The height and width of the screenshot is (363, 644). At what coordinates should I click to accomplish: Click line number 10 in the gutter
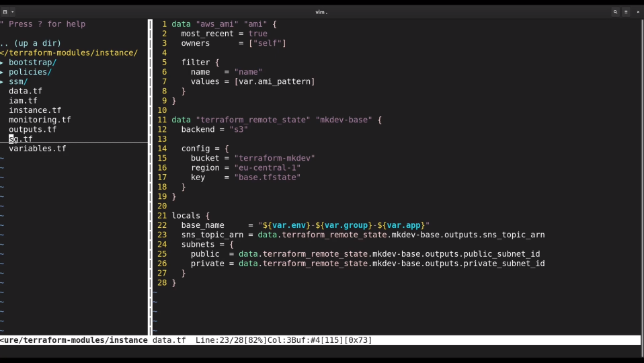pyautogui.click(x=162, y=110)
